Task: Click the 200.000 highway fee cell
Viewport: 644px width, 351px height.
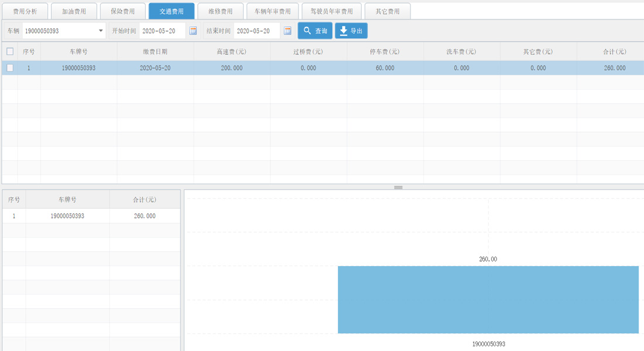Action: coord(232,68)
